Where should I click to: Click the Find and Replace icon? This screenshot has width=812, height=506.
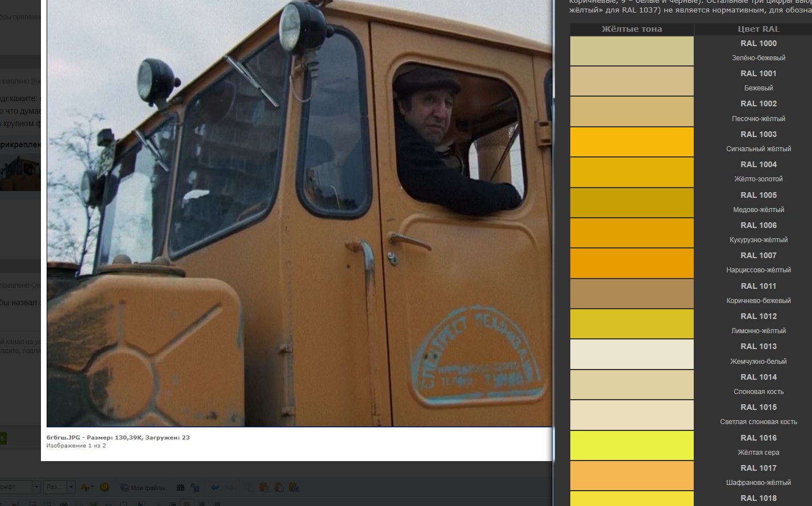pos(195,487)
